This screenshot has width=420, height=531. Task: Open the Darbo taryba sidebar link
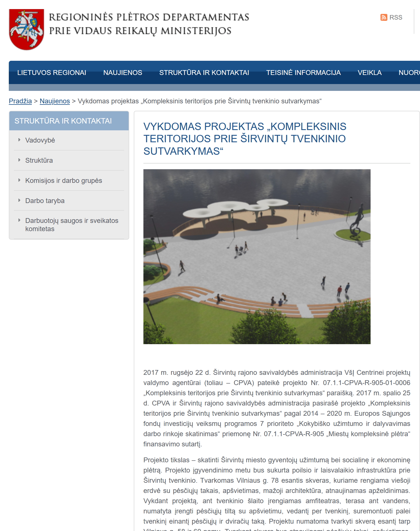pyautogui.click(x=45, y=201)
